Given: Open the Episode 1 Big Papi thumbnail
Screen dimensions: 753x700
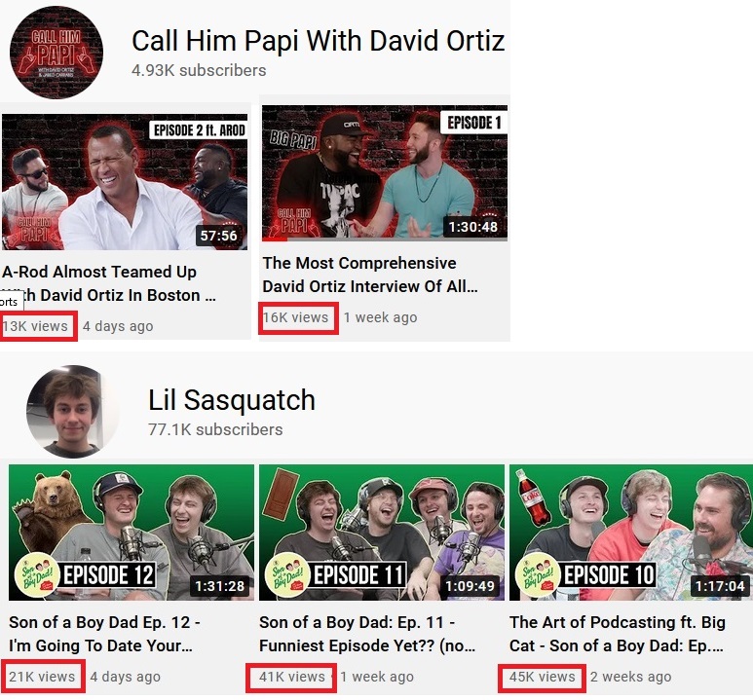Looking at the screenshot, I should click(385, 173).
